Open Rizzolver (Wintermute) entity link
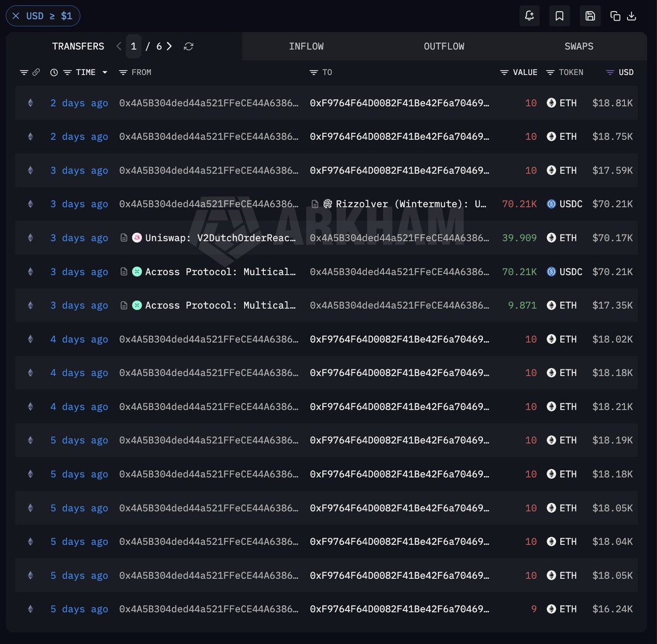 point(411,204)
